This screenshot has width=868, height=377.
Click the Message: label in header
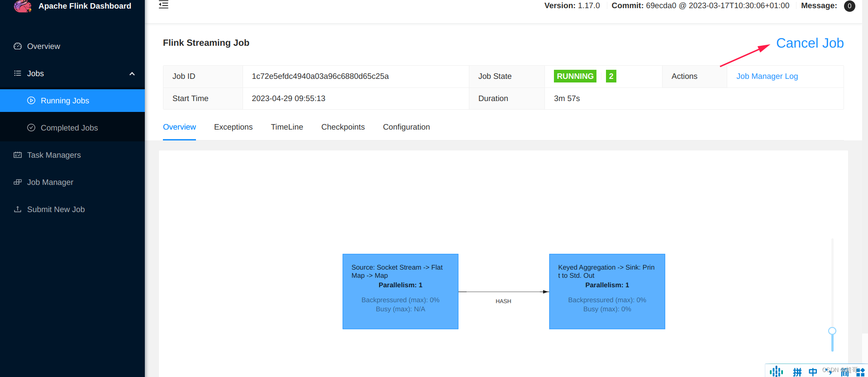[819, 5]
